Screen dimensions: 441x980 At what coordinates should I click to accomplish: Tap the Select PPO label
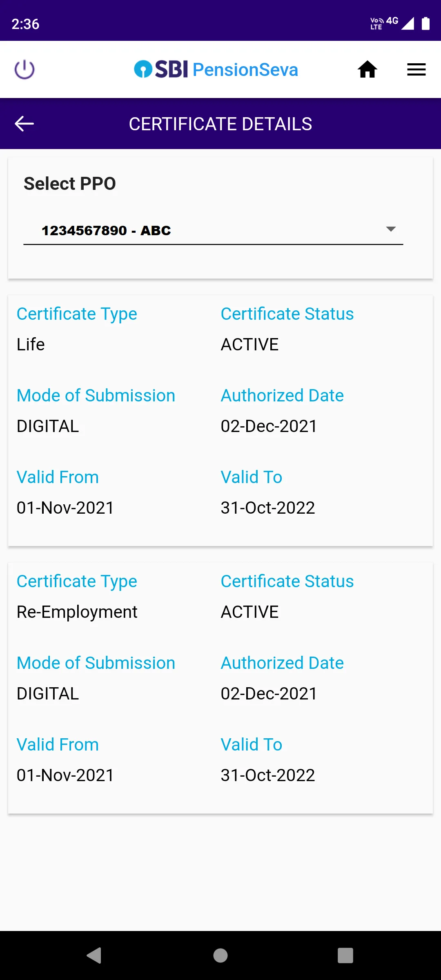point(70,183)
